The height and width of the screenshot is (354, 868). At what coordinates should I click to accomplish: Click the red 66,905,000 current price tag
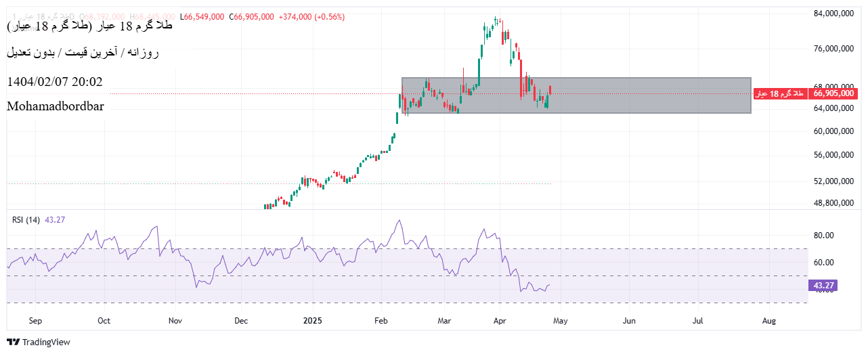point(833,93)
